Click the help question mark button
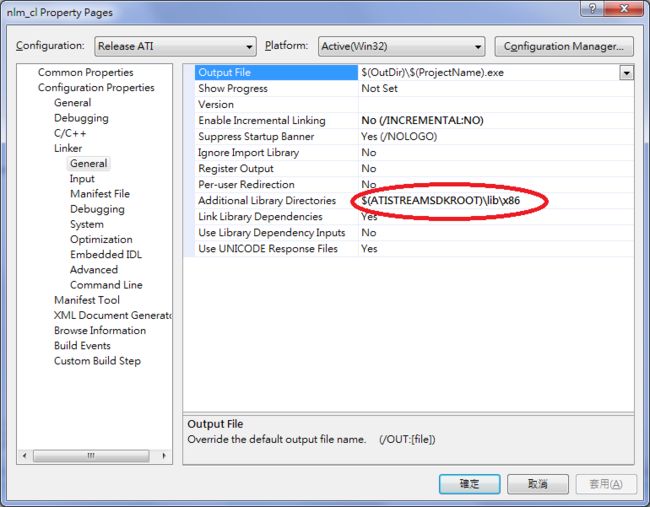The height and width of the screenshot is (507, 650). click(593, 8)
